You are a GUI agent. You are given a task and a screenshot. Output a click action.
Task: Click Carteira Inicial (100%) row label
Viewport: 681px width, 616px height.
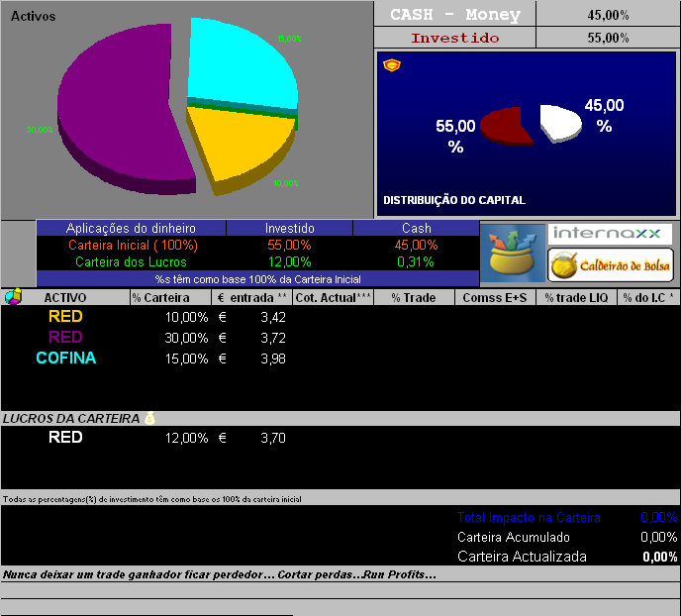133,245
